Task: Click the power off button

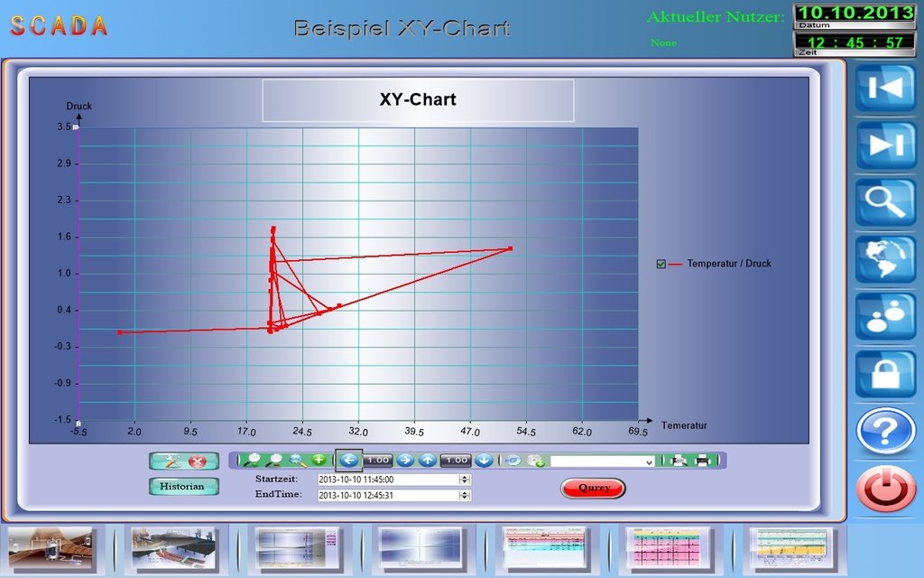Action: coord(885,488)
